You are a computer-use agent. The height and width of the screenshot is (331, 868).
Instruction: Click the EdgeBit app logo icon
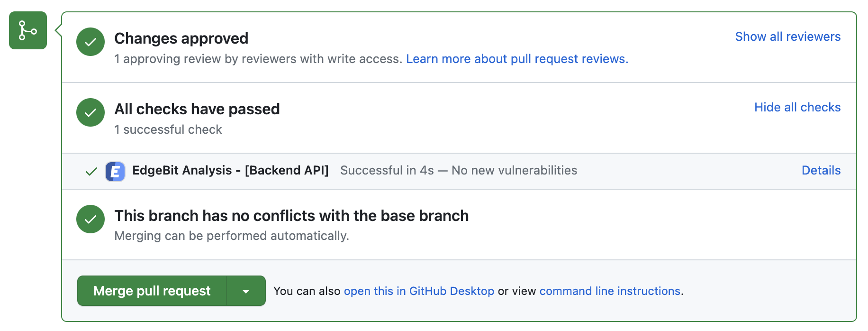tap(115, 171)
